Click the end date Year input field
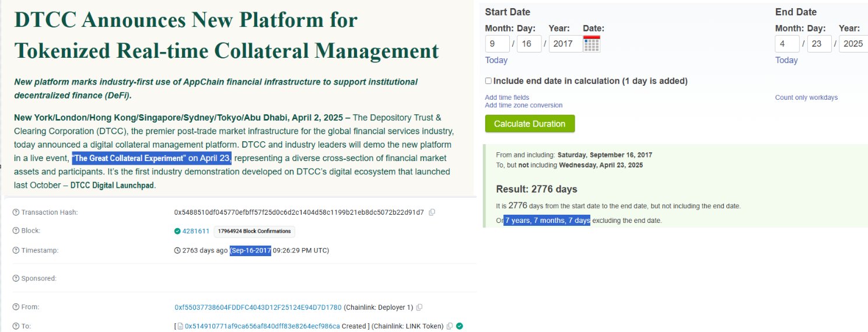 pyautogui.click(x=853, y=44)
